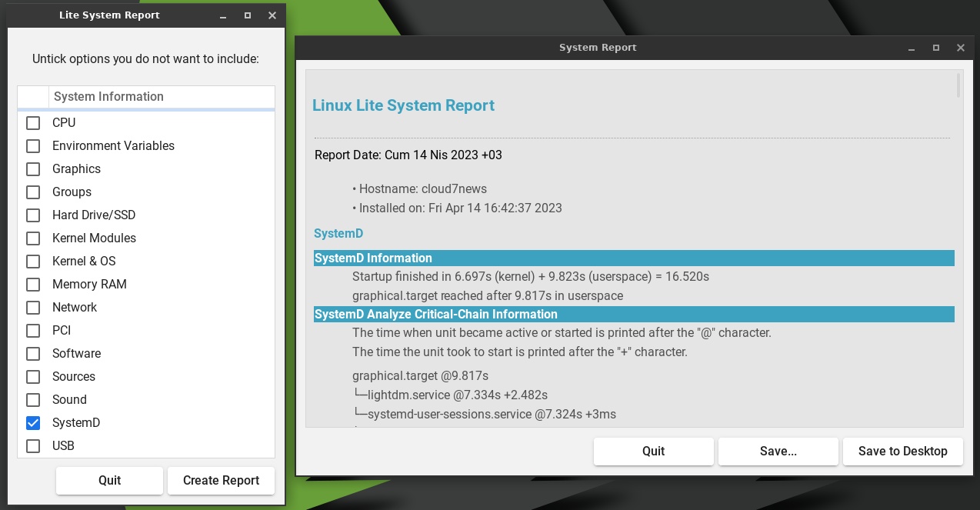Image resolution: width=980 pixels, height=510 pixels.
Task: Click the blue SystemD section heading
Action: coord(338,233)
